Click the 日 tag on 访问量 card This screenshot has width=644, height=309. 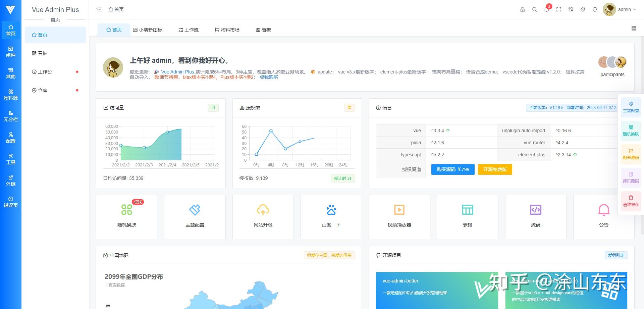pyautogui.click(x=213, y=108)
